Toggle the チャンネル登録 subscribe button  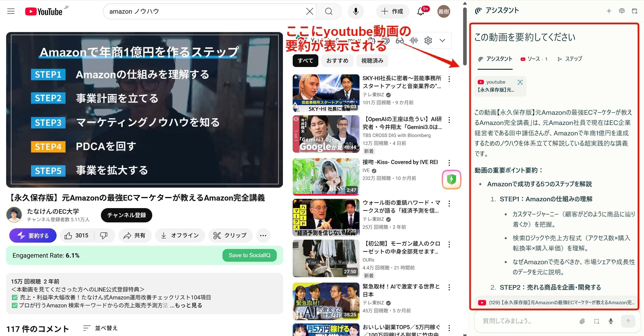coord(127,215)
